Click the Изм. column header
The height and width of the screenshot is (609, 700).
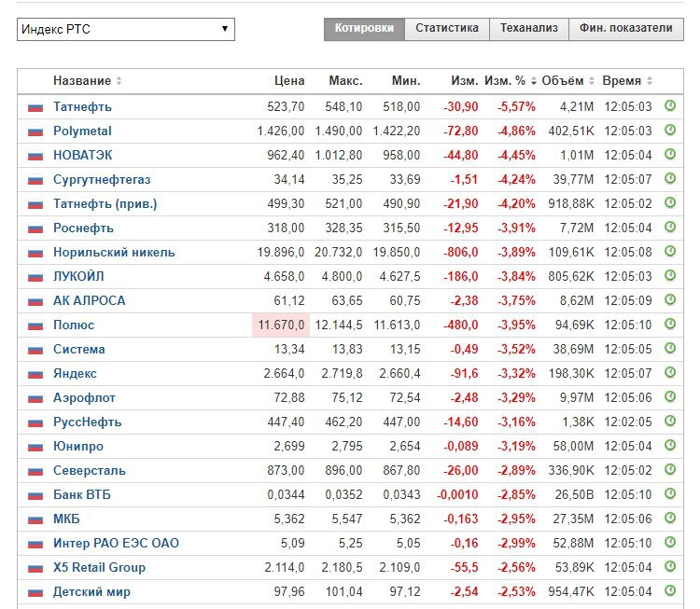click(464, 81)
